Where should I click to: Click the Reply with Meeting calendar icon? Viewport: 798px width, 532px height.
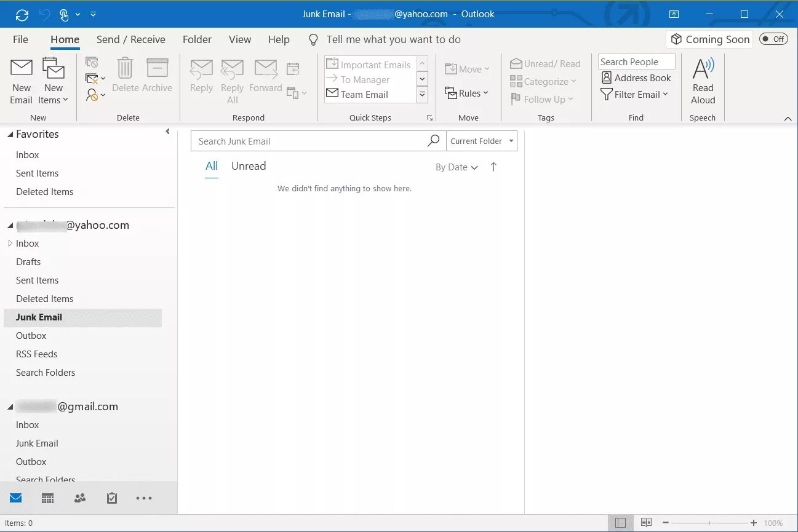293,69
